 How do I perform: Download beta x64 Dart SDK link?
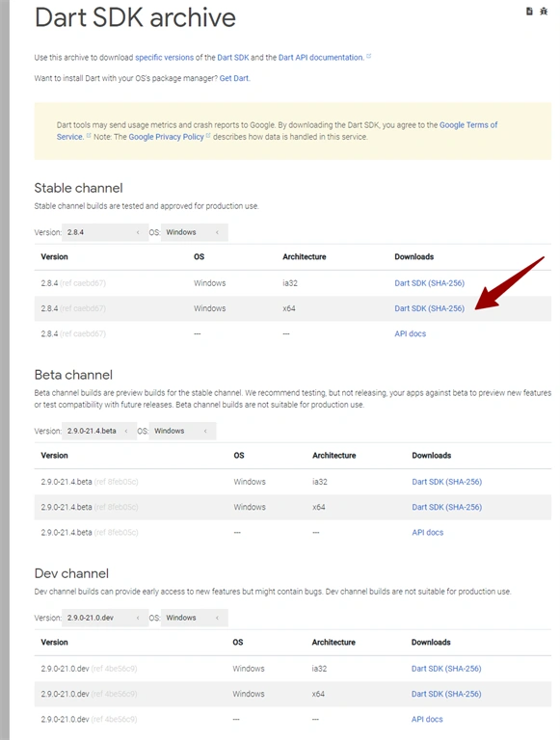click(446, 507)
